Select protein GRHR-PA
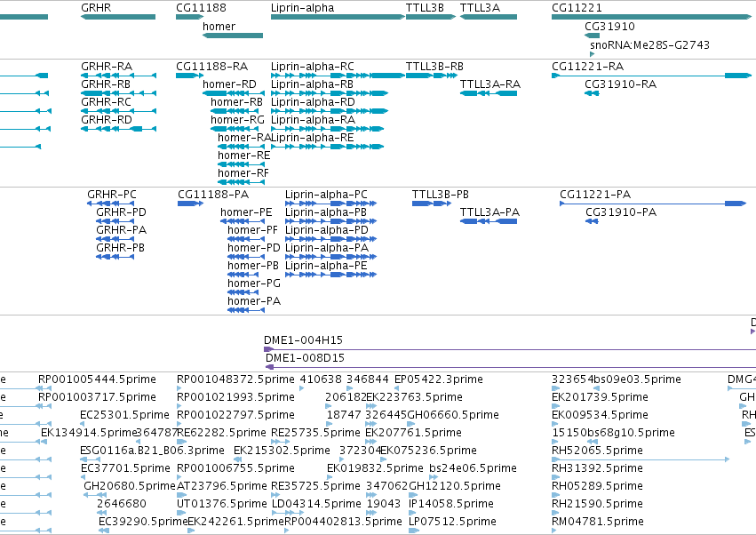The height and width of the screenshot is (535, 756). pos(115,239)
